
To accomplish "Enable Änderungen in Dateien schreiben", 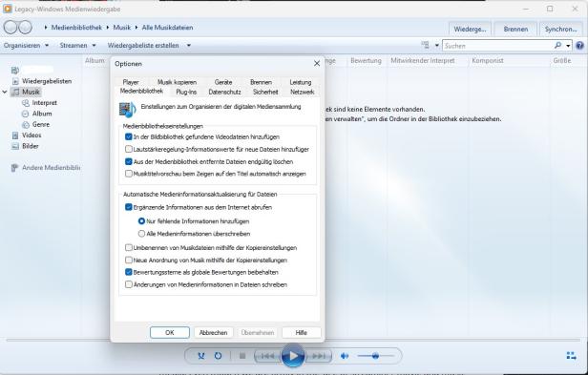I will coord(129,284).
